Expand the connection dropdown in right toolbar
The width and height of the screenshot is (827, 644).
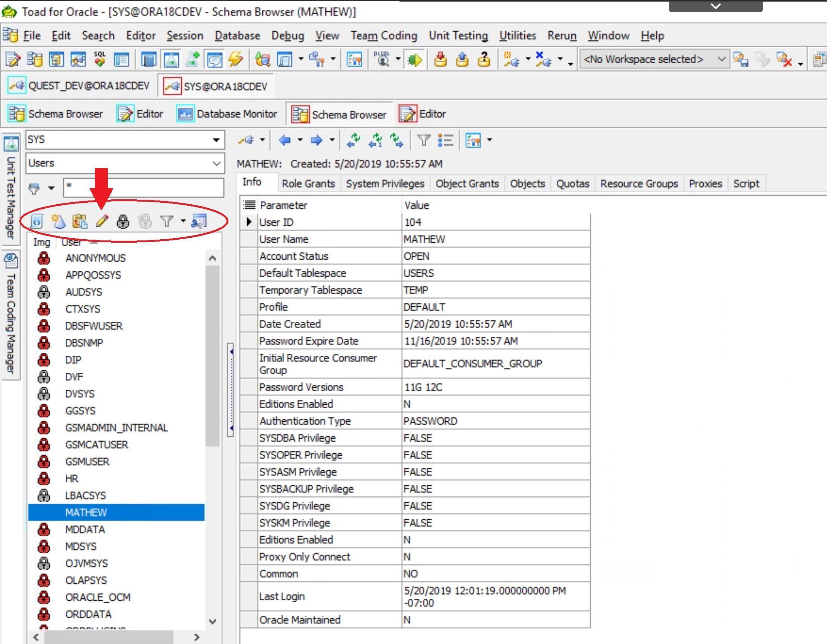[262, 141]
